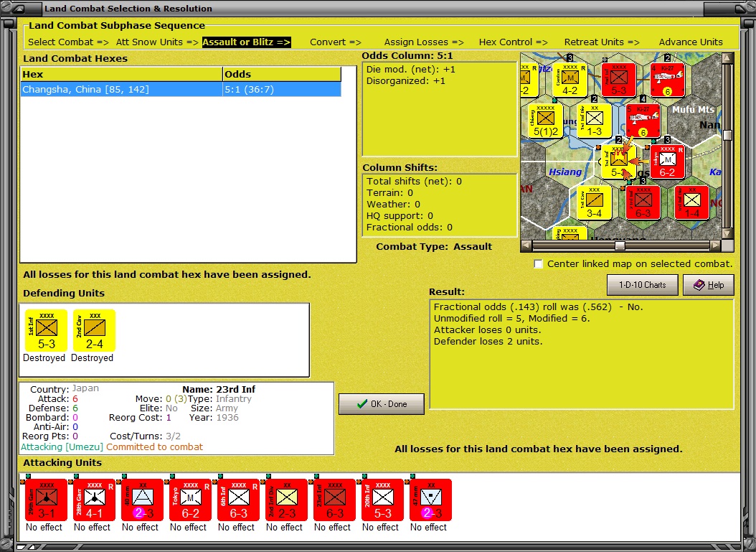Click the 'Country: Japan' unit detail
Image resolution: width=756 pixels, height=552 pixels.
tap(64, 389)
